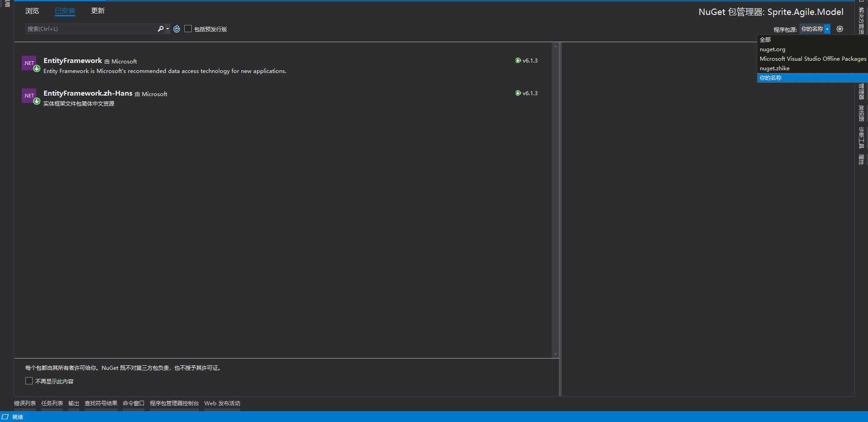Click the Entity Framework description text
This screenshot has width=868, height=422.
(165, 71)
